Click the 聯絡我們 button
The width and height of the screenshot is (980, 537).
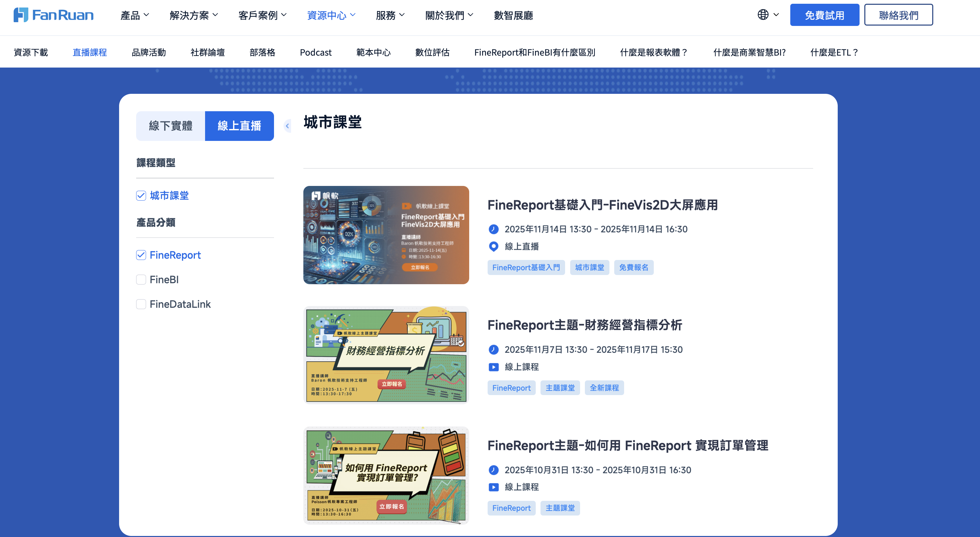pyautogui.click(x=898, y=15)
